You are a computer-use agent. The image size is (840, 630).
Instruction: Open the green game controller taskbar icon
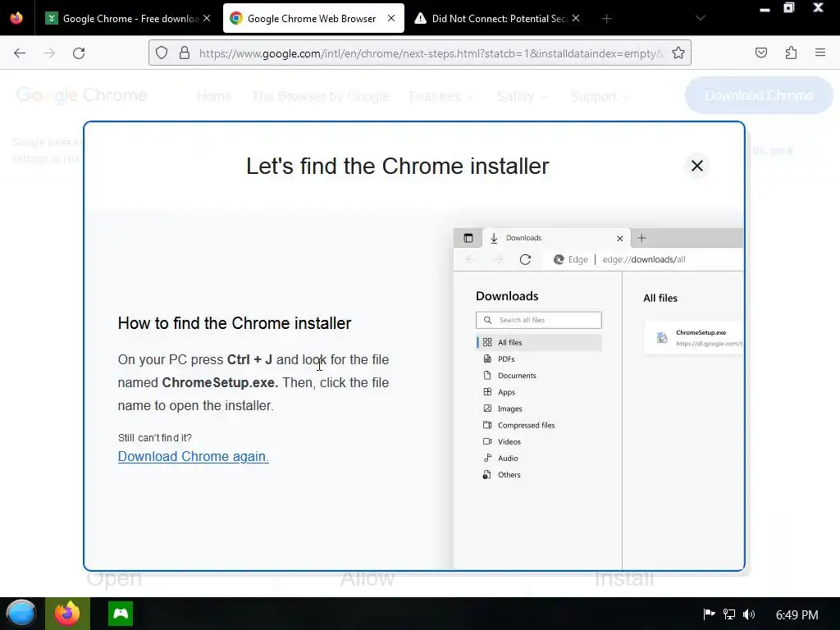pyautogui.click(x=121, y=614)
